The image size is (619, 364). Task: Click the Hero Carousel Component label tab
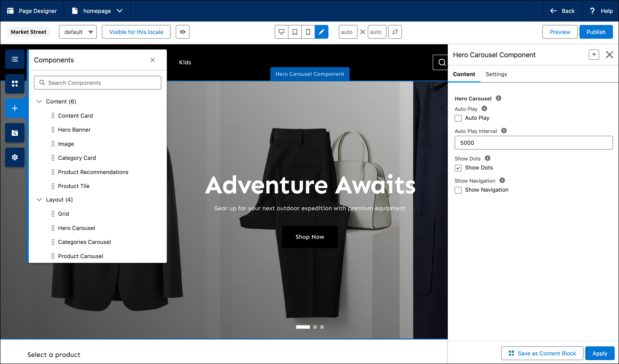tap(310, 74)
